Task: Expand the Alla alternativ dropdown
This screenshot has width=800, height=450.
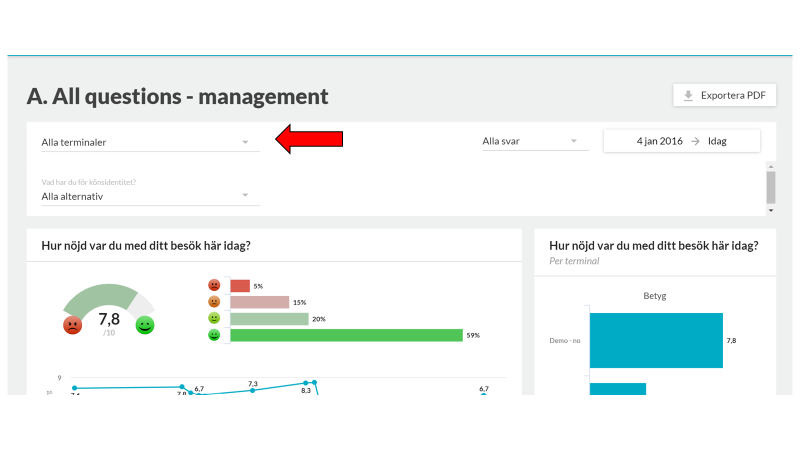Action: coord(151,196)
